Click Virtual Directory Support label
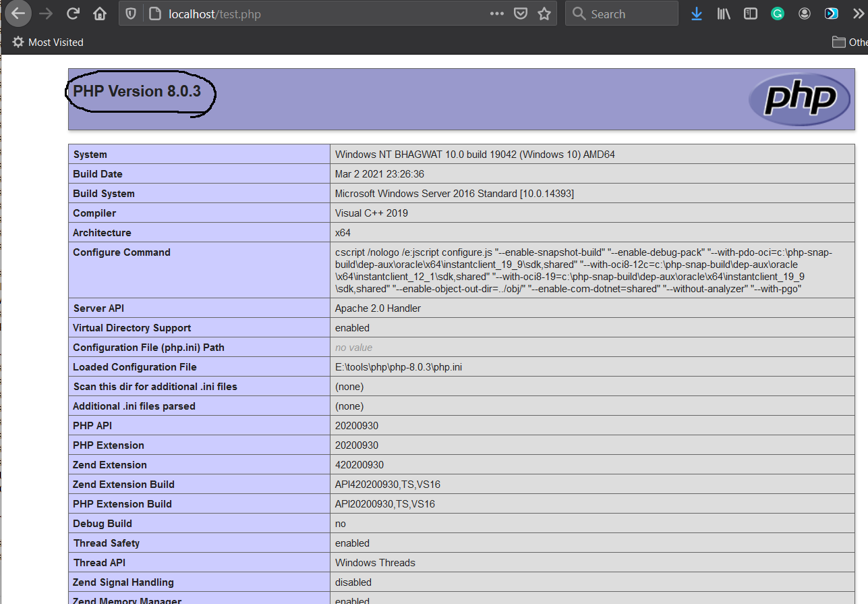This screenshot has height=604, width=868. pyautogui.click(x=132, y=328)
